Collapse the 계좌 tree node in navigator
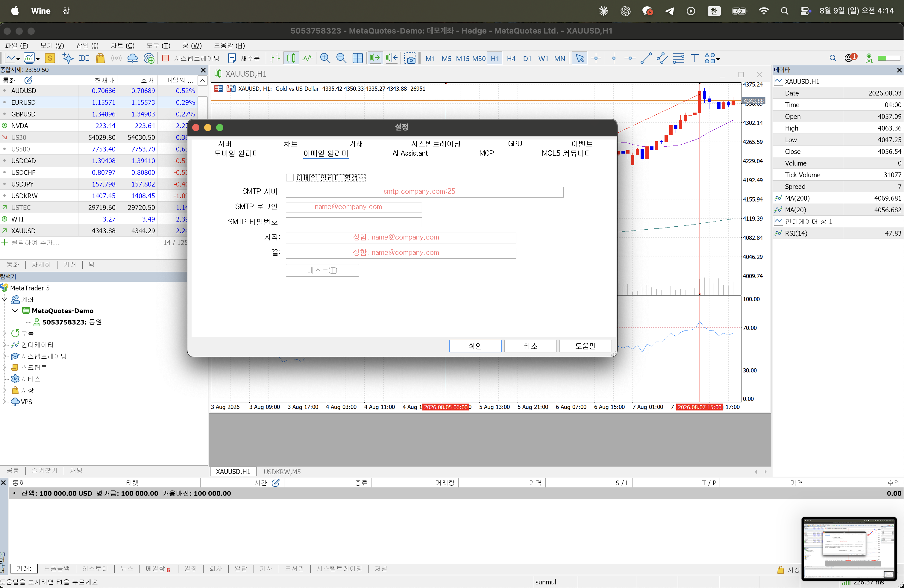The width and height of the screenshot is (904, 588). 4,299
